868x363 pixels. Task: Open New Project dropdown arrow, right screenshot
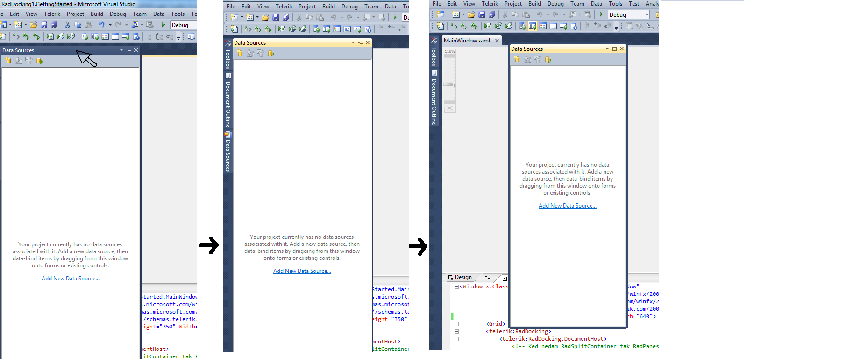coord(448,14)
